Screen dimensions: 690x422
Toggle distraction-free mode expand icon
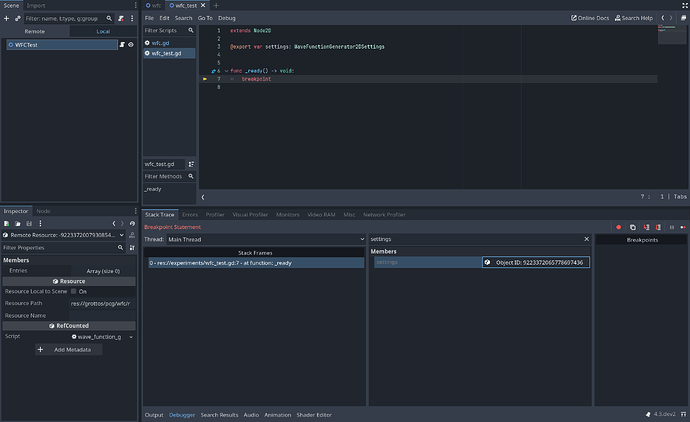point(684,5)
